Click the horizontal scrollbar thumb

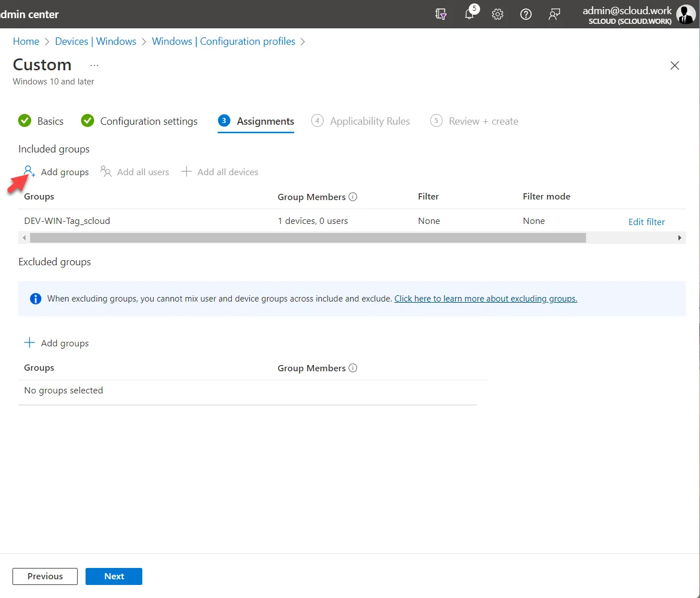click(308, 238)
